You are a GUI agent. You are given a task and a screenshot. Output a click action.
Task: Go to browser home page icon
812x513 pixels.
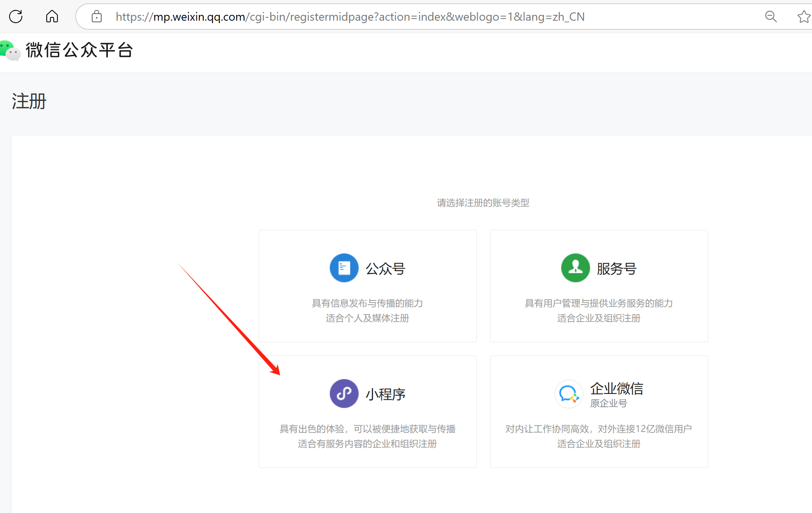(52, 17)
